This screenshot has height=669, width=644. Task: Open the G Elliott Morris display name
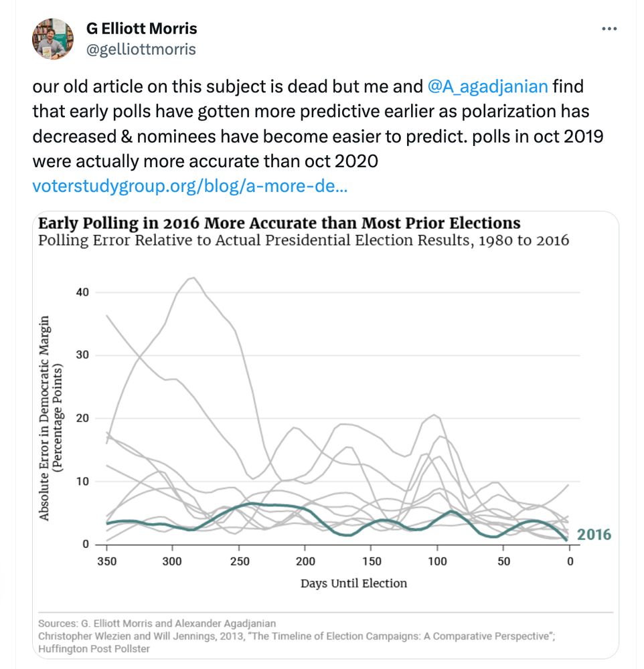pyautogui.click(x=141, y=29)
